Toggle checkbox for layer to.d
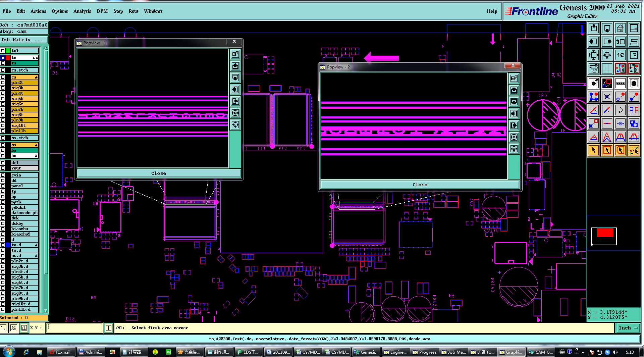Image resolution: width=644 pixels, height=357 pixels. pos(3,245)
